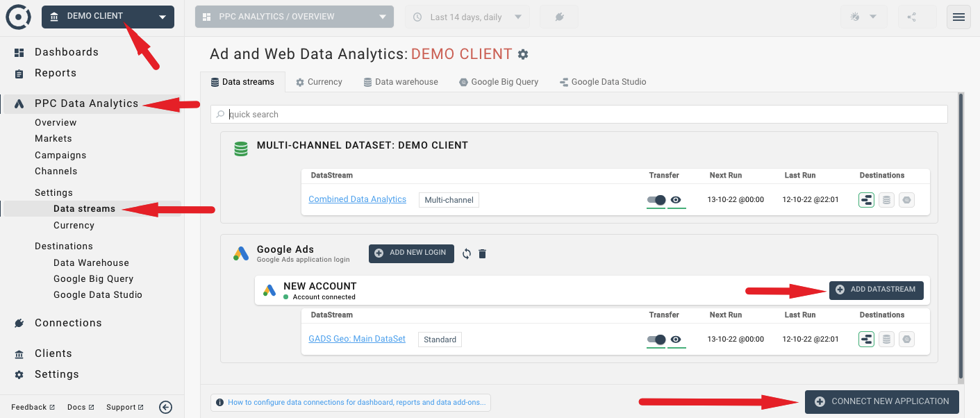980x418 pixels.
Task: Click CONNECT NEW APPLICATION button
Action: [882, 401]
